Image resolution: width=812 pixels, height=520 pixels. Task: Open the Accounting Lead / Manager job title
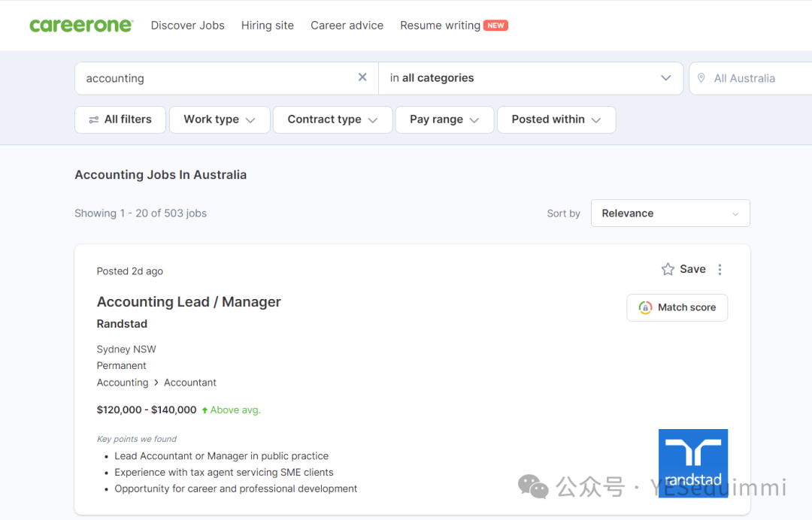coord(189,302)
